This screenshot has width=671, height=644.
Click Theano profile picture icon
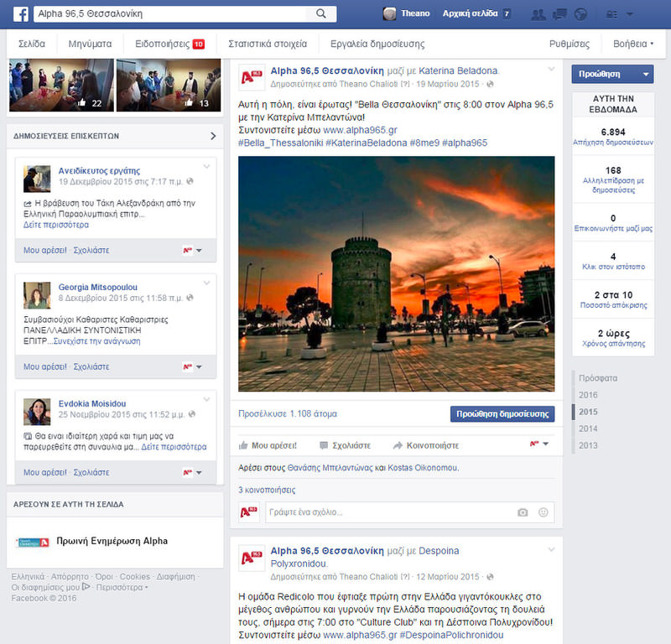point(389,13)
